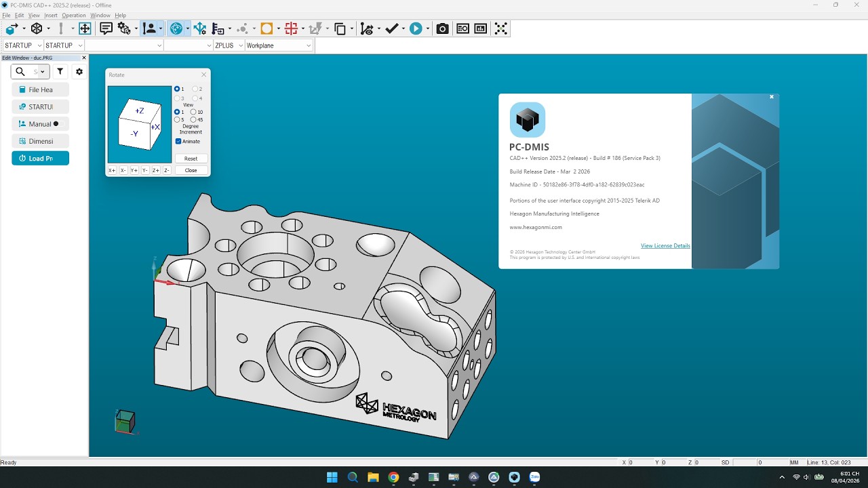Select Degree Increment radio button 5

(177, 120)
